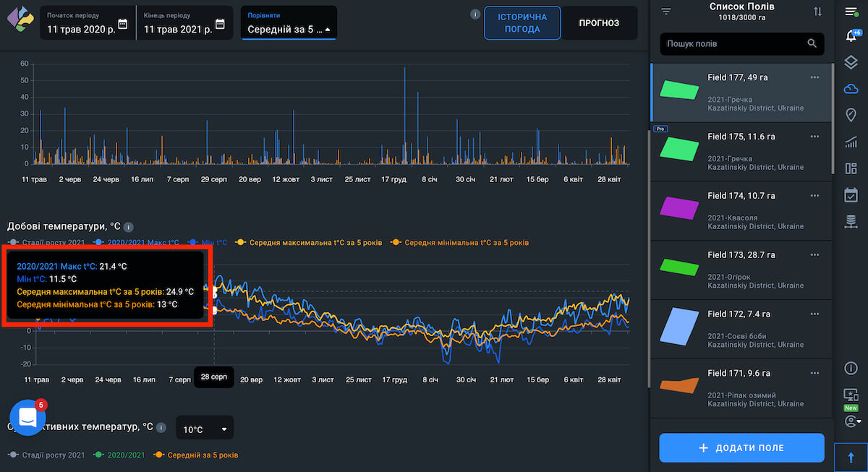This screenshot has width=868, height=472.
Task: Switch to the 'Прогноз' tab
Action: pos(599,23)
